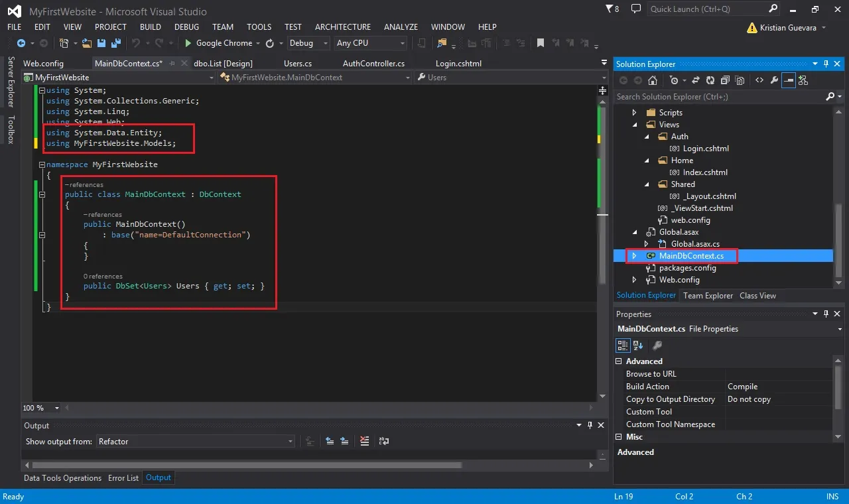Viewport: 849px width, 504px height.
Task: Switch to the Team Explorer tab
Action: tap(708, 296)
